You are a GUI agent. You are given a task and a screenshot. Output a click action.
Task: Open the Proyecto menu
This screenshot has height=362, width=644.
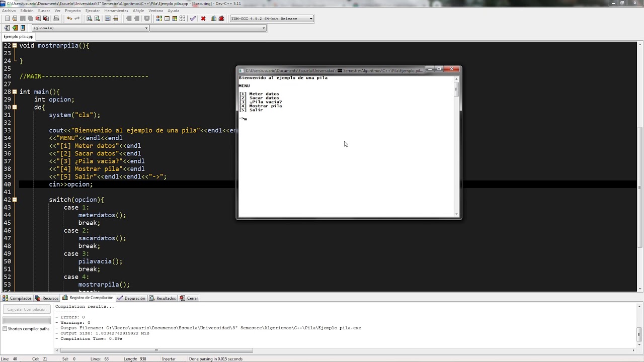[x=73, y=11]
